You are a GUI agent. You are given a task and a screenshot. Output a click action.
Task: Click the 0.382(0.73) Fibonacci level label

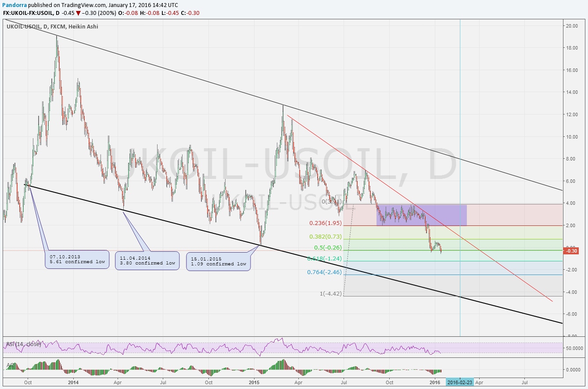click(326, 236)
